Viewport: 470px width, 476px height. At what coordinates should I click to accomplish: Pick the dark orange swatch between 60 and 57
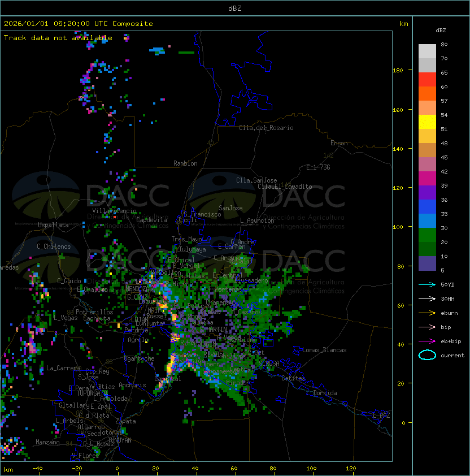(427, 93)
